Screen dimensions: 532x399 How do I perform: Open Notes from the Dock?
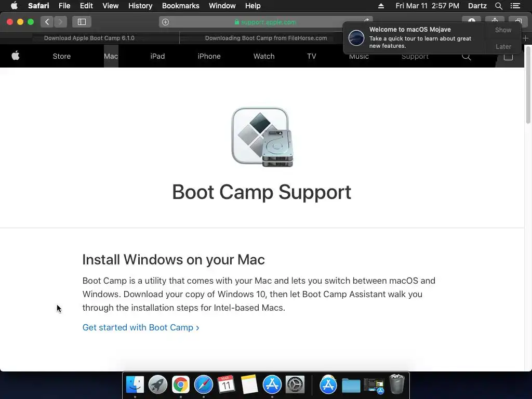[x=249, y=385]
